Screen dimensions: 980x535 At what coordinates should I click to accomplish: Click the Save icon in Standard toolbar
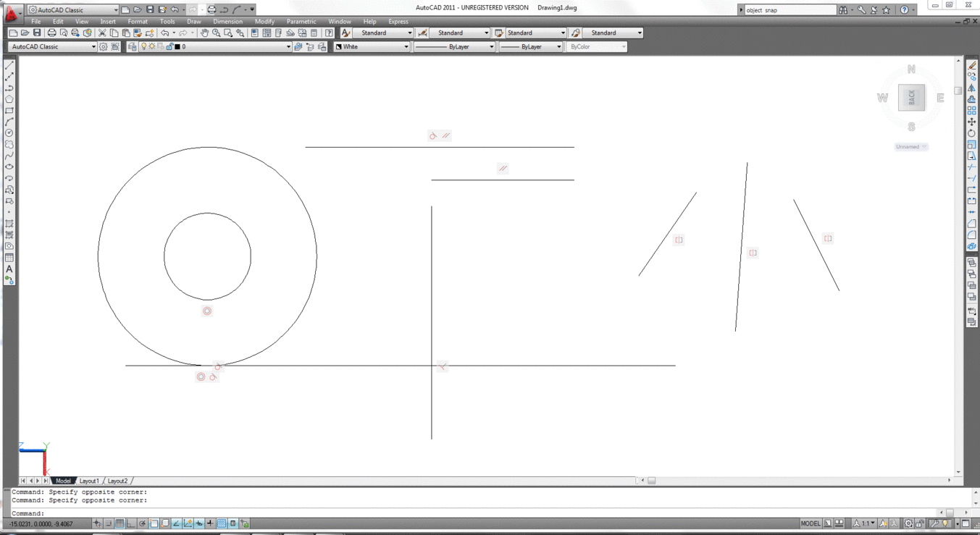[x=37, y=33]
